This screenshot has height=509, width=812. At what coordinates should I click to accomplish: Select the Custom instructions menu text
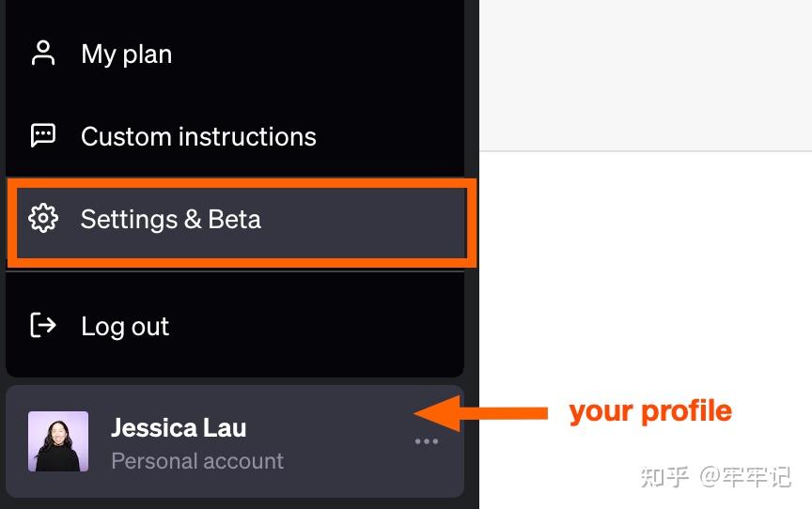click(x=198, y=136)
